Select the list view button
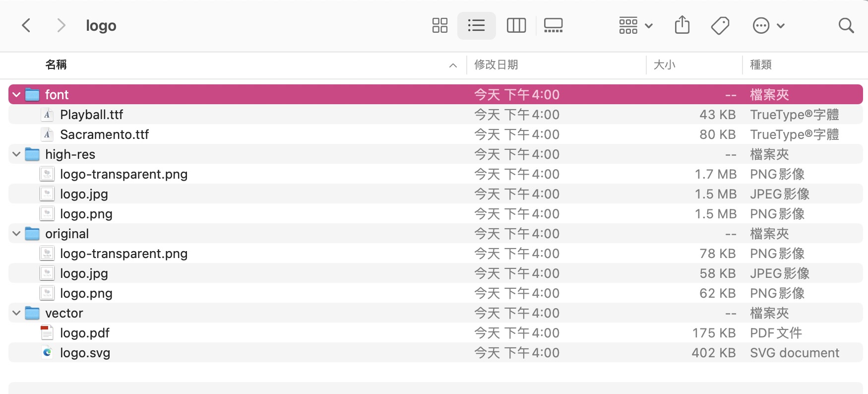 point(476,25)
